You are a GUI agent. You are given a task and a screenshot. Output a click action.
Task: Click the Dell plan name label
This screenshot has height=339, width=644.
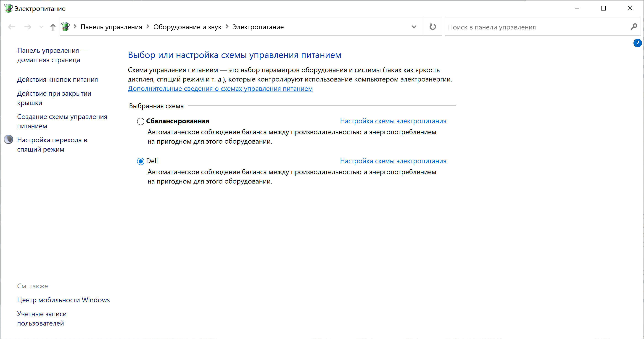(152, 161)
